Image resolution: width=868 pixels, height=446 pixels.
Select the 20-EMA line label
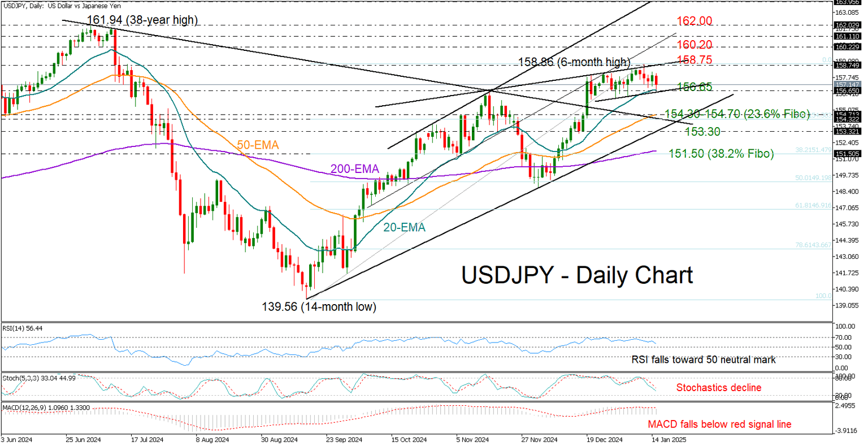[405, 227]
